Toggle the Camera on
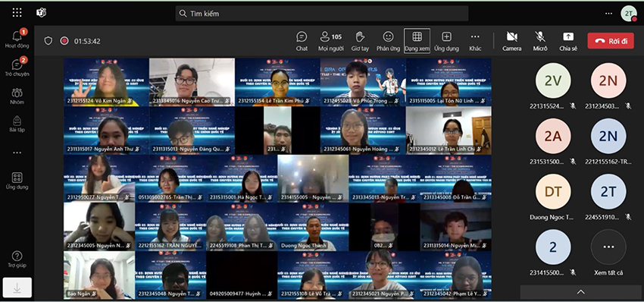This screenshot has height=302, width=644. (x=511, y=41)
